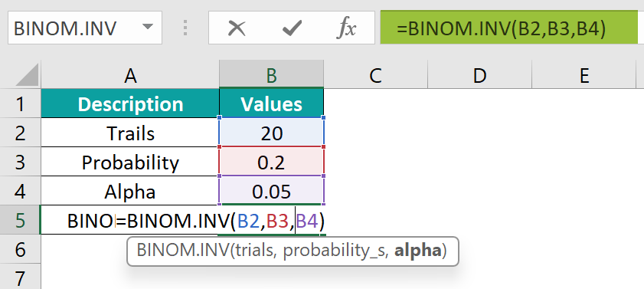Viewport: 644px width, 289px height.
Task: Click the Trails cell
Action: pyautogui.click(x=130, y=133)
